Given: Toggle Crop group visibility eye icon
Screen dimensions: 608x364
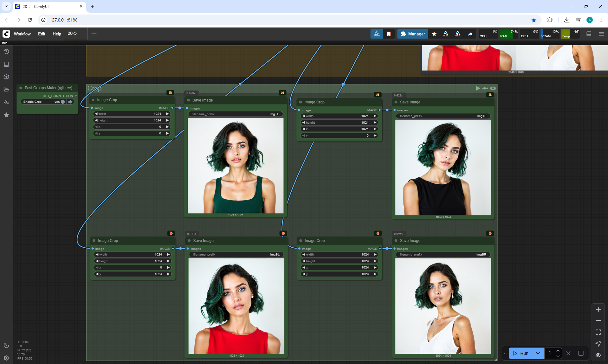Looking at the screenshot, I should (x=493, y=88).
